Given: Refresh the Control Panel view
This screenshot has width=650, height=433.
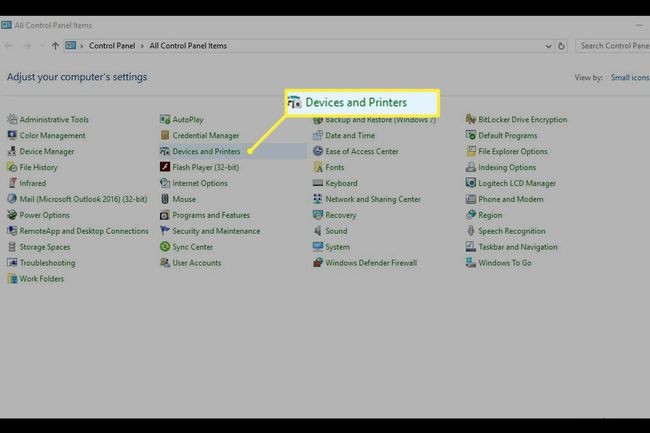Looking at the screenshot, I should pyautogui.click(x=561, y=46).
